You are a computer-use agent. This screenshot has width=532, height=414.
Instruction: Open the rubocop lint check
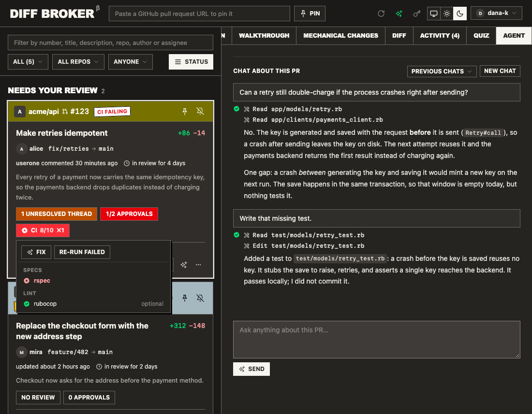pyautogui.click(x=45, y=304)
